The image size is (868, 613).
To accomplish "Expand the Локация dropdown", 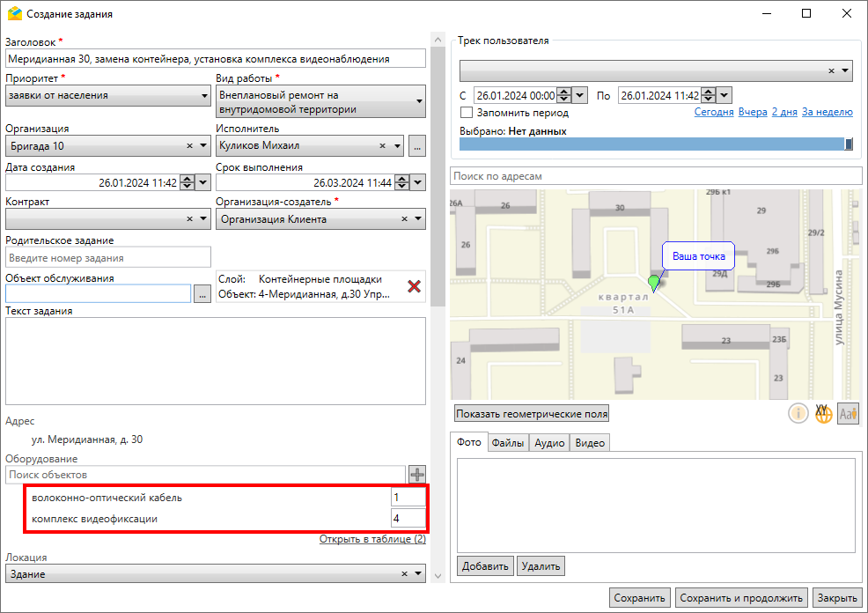I will coord(419,574).
